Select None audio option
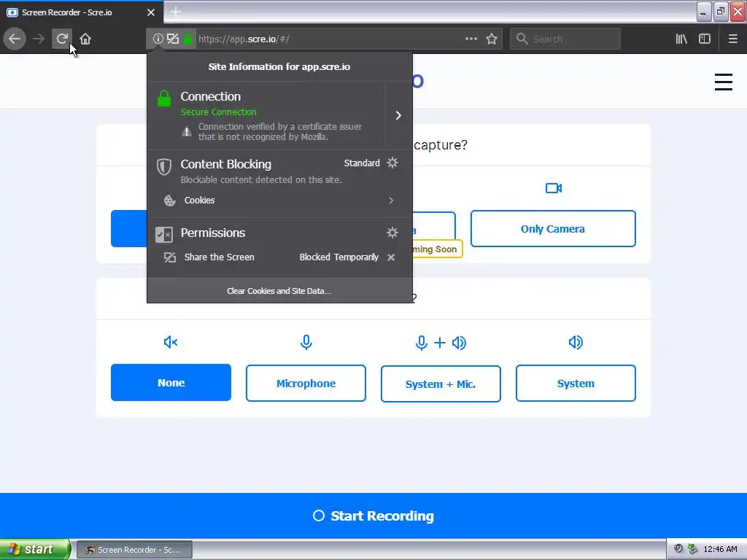 tap(171, 383)
